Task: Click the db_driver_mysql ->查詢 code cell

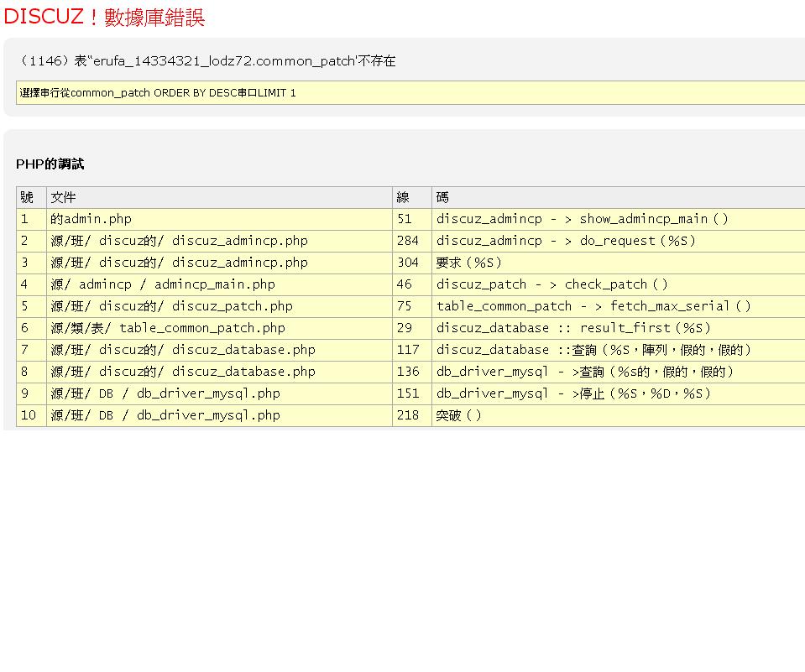Action: [618, 372]
